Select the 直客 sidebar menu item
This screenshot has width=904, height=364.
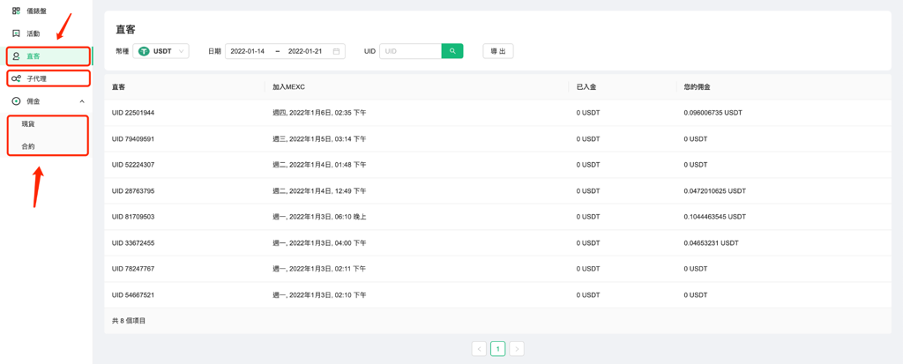tap(48, 57)
